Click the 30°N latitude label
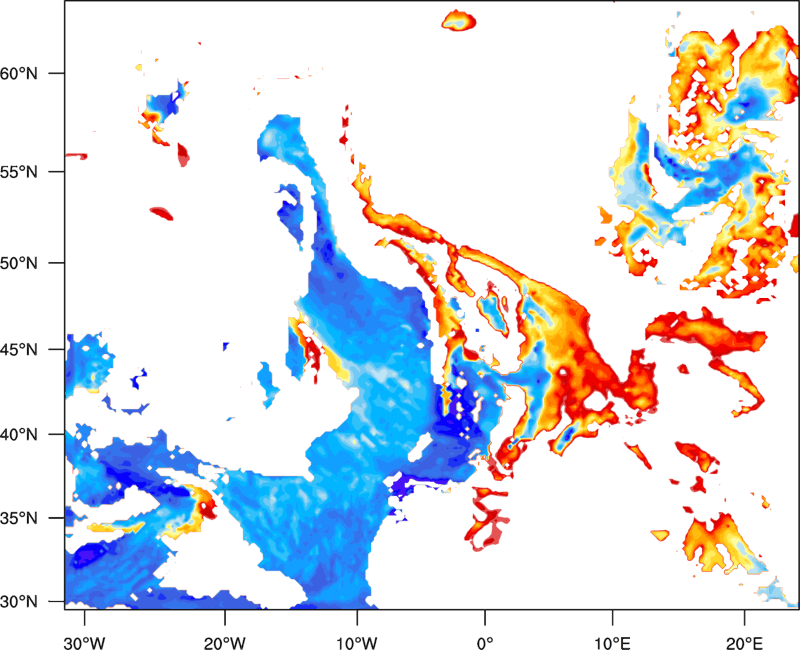Screen dimensions: 800x650 18,602
